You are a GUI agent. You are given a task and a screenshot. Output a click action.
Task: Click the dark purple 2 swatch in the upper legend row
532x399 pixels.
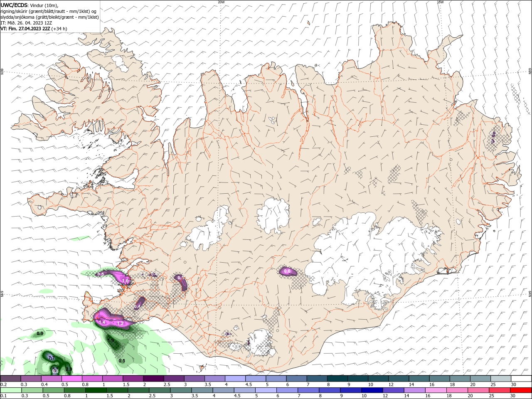153,379
